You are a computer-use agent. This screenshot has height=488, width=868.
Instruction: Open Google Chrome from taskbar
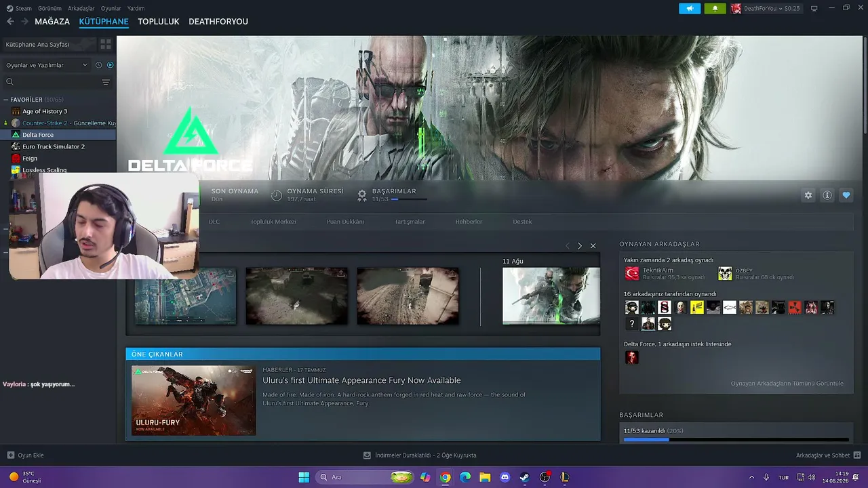click(445, 477)
